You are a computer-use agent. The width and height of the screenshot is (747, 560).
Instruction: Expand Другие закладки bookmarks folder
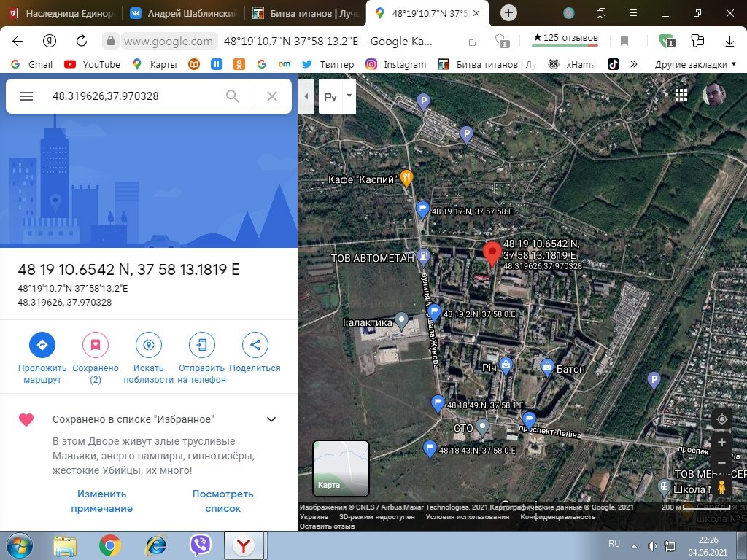coord(695,64)
